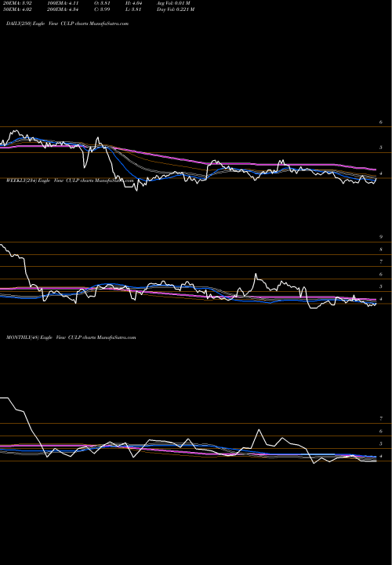This screenshot has height=565, width=392.
Task: Click the MONTHLY(48) chart title
Action: 71,337
